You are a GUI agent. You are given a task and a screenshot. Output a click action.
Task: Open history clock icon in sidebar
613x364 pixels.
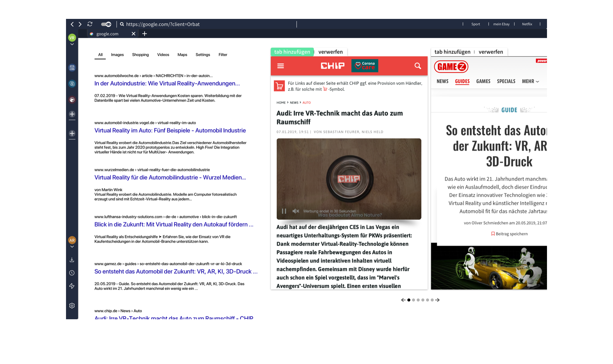(x=72, y=273)
